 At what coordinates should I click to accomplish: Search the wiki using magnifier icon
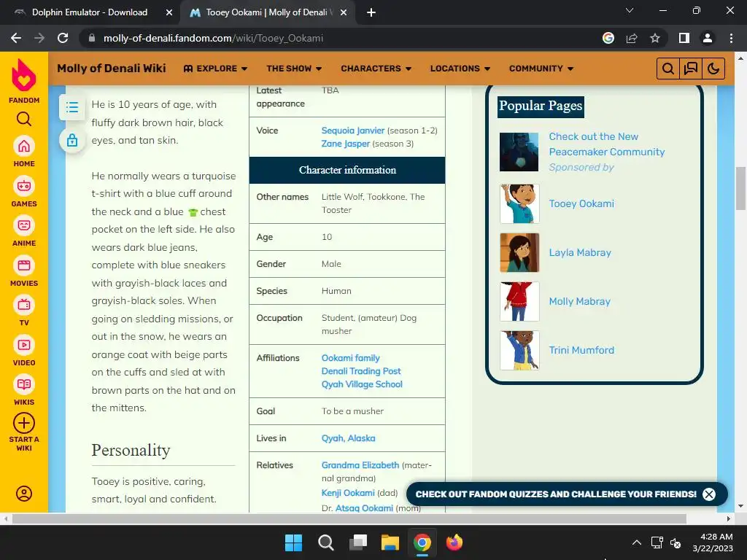(668, 69)
